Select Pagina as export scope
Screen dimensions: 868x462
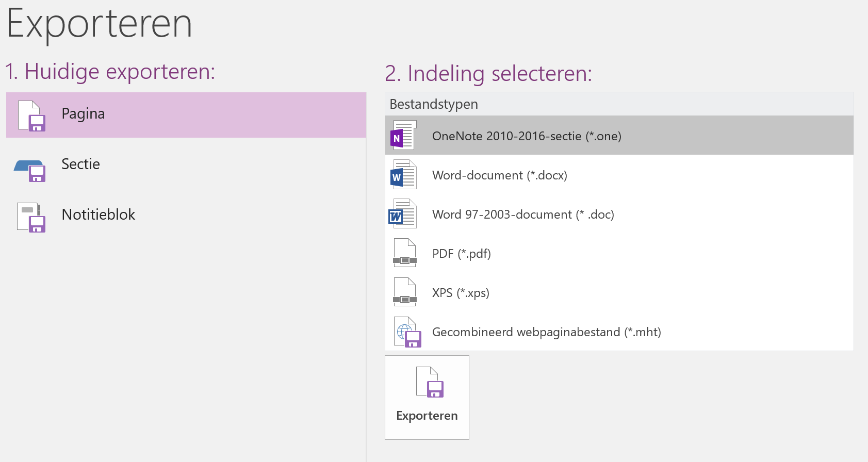pos(186,115)
